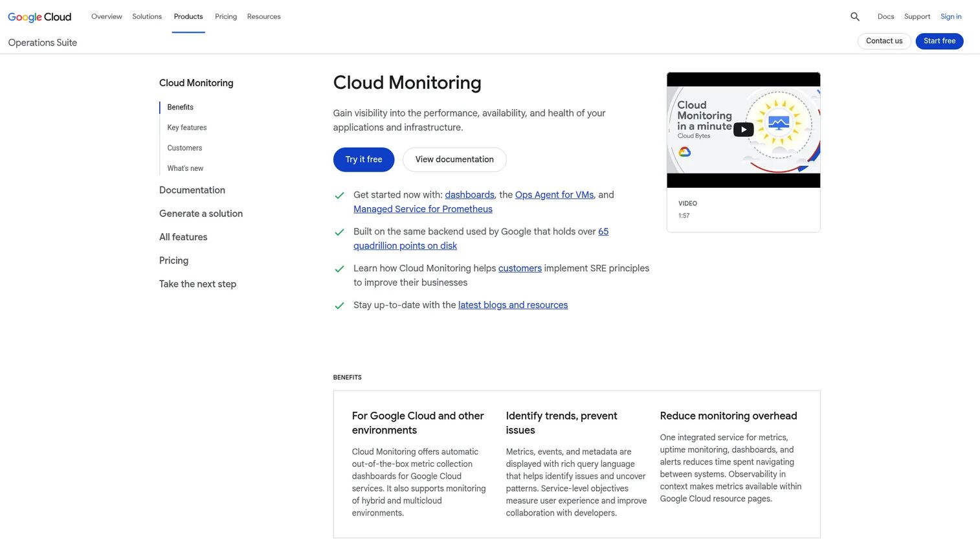The height and width of the screenshot is (551, 980).
Task: Open the Operations Suite heading link
Action: click(43, 43)
